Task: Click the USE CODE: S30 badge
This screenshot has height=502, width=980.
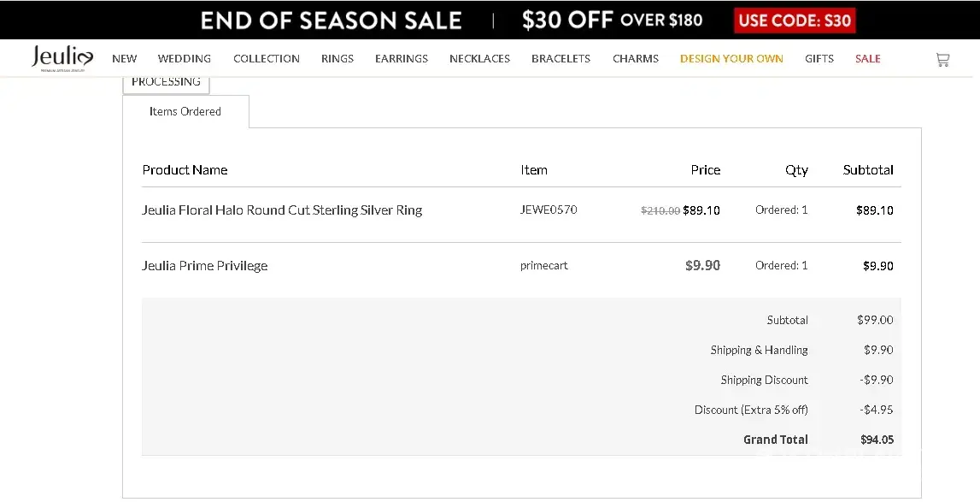Action: tap(795, 20)
